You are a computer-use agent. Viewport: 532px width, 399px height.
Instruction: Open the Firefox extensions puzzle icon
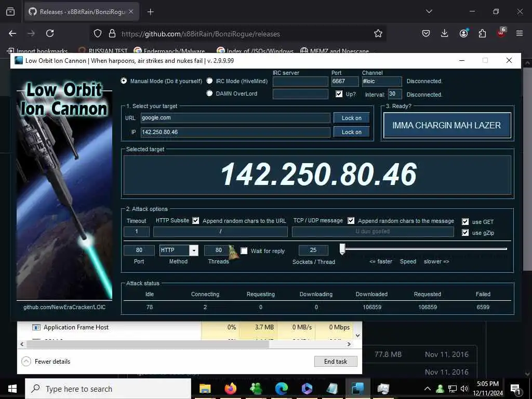pos(482,33)
